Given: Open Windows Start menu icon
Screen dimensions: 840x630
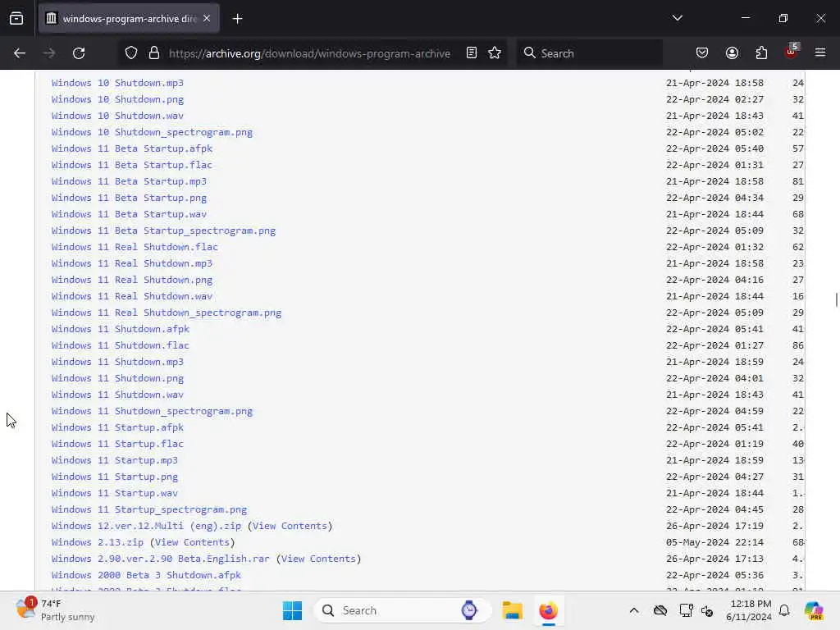Looking at the screenshot, I should tap(293, 610).
